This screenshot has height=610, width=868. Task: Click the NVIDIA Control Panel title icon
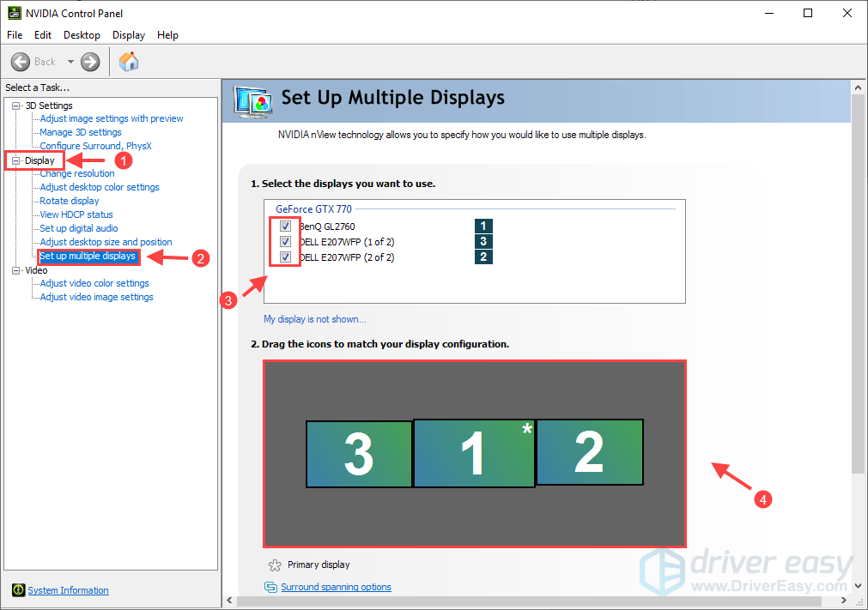tap(15, 13)
